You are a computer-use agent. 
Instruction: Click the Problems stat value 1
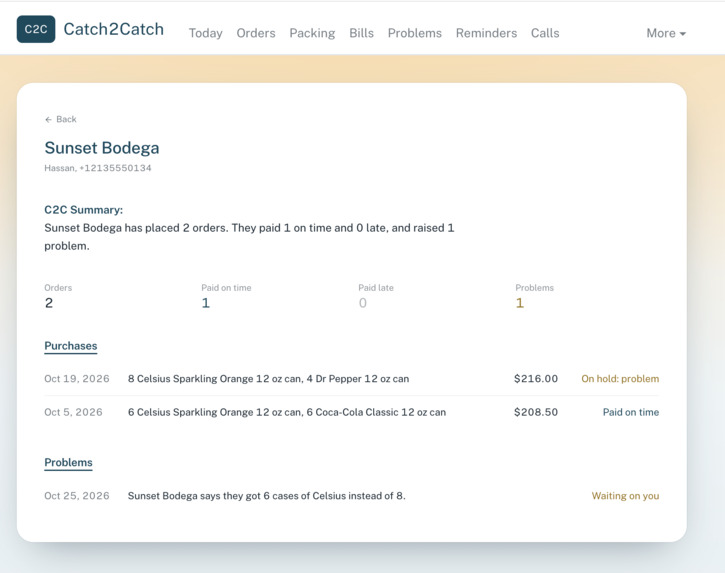pos(520,303)
